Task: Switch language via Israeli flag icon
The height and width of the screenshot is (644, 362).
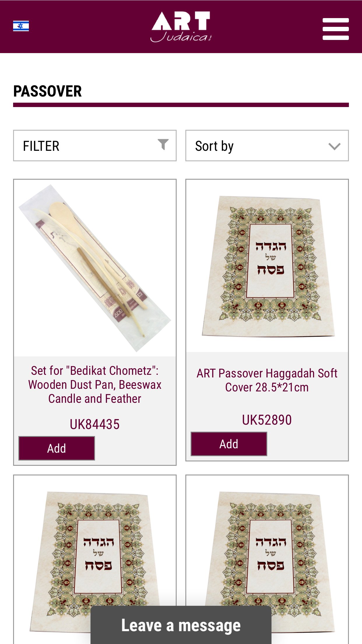Action: [x=21, y=26]
